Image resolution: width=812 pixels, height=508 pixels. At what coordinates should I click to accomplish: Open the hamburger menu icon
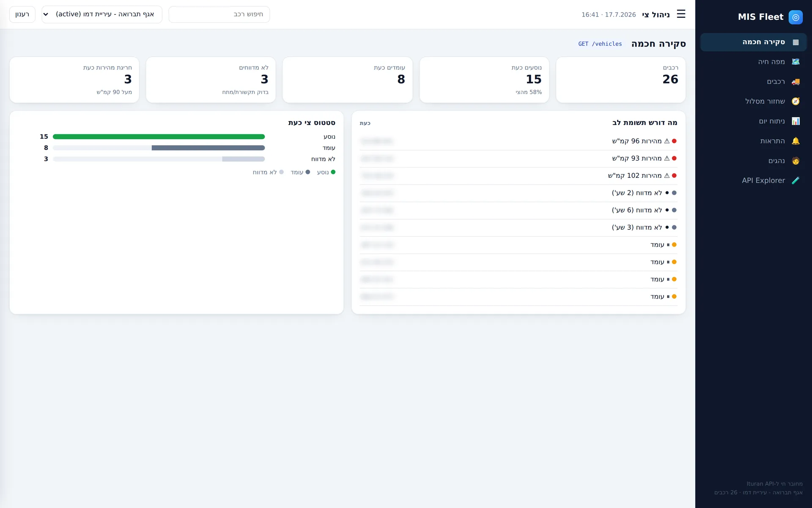click(681, 14)
